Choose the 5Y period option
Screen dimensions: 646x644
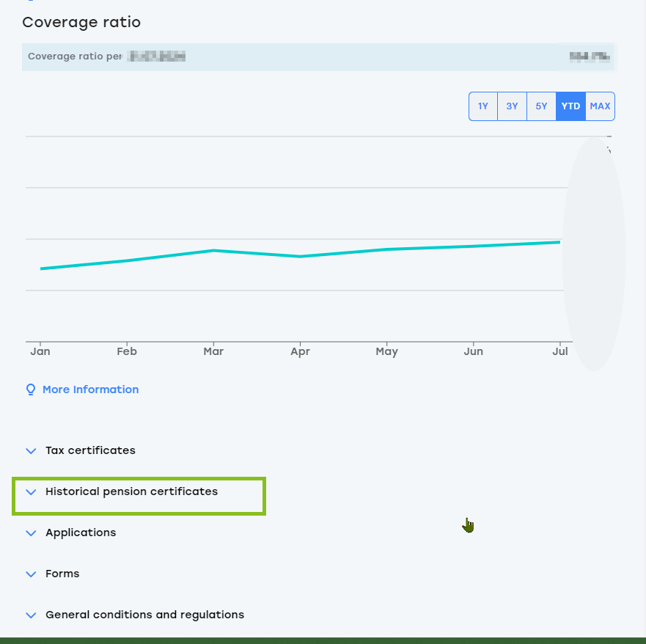pyautogui.click(x=541, y=106)
